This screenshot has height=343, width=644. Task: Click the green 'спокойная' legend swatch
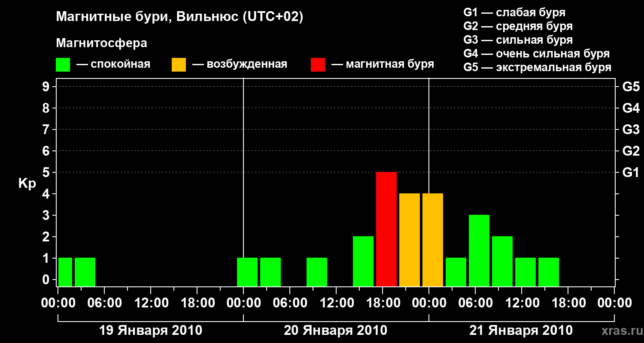pos(63,65)
